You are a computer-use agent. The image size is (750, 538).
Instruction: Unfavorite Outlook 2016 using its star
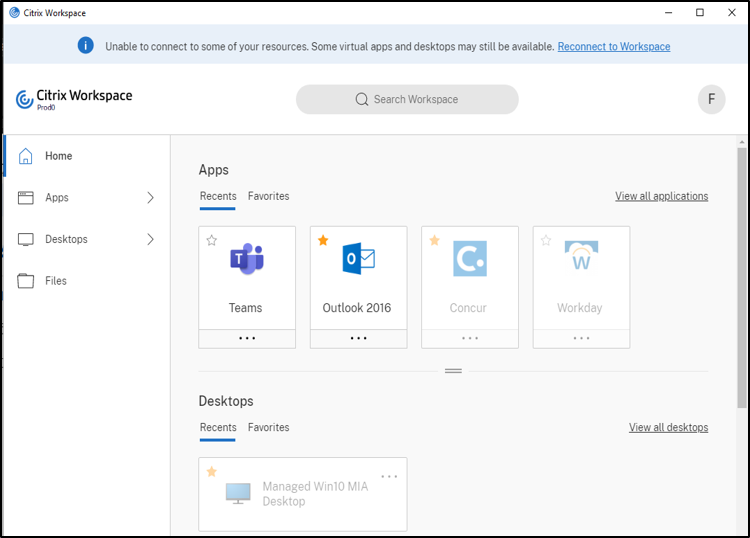[x=323, y=241]
